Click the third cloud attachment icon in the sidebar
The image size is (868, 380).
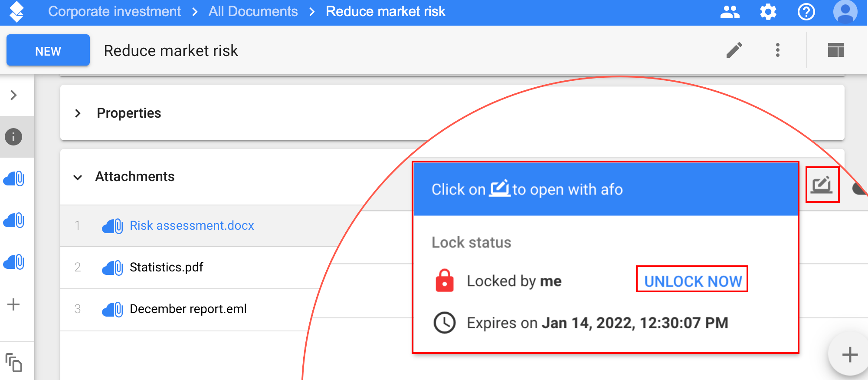[x=14, y=262]
